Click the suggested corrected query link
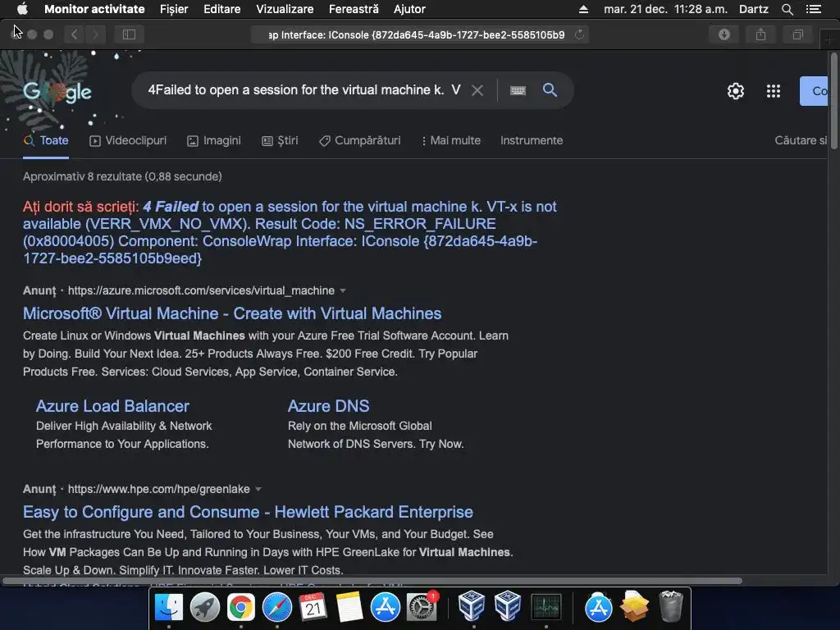 coord(290,232)
